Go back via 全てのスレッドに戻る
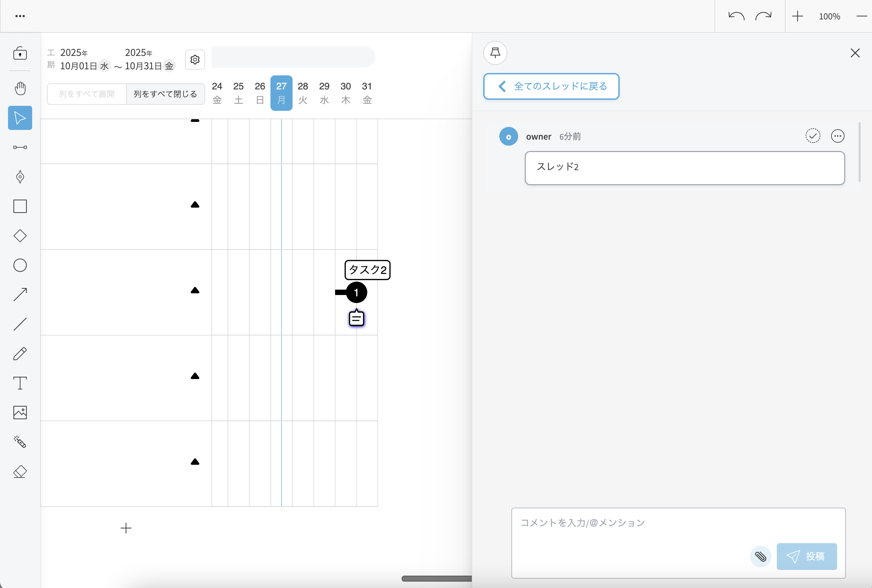872x588 pixels. [x=551, y=86]
